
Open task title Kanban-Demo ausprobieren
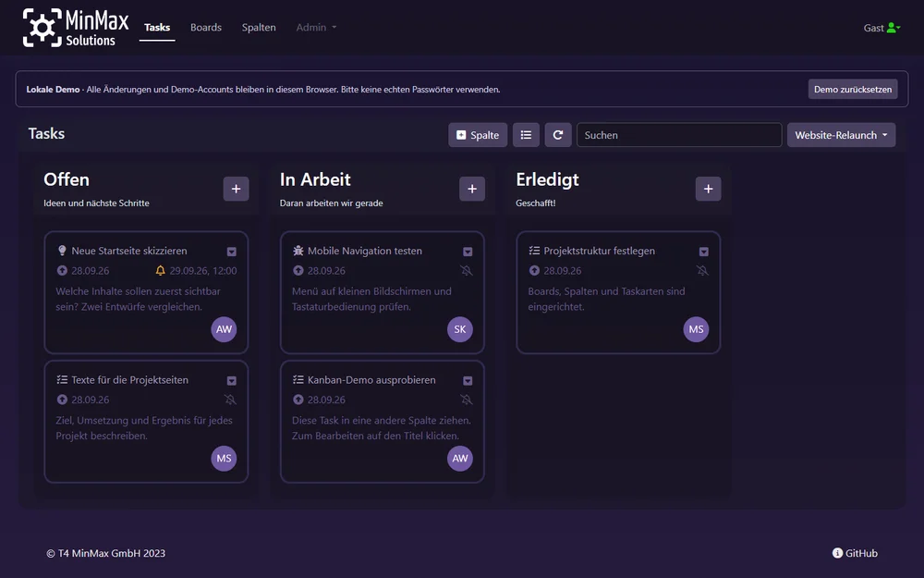pyautogui.click(x=371, y=380)
